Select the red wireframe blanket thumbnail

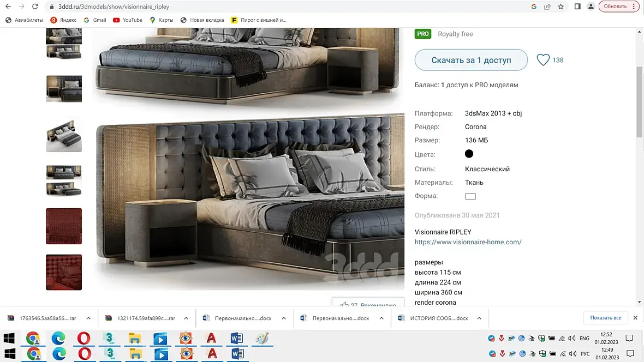click(x=64, y=226)
